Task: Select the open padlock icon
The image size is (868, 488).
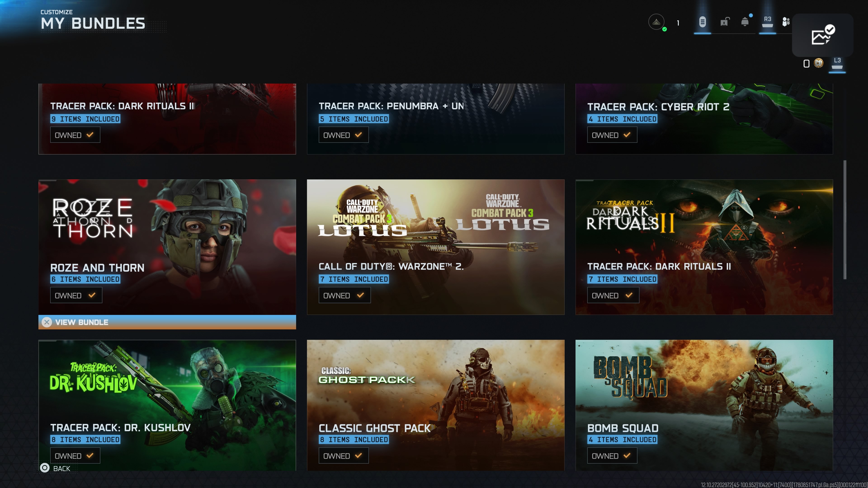Action: pos(724,22)
